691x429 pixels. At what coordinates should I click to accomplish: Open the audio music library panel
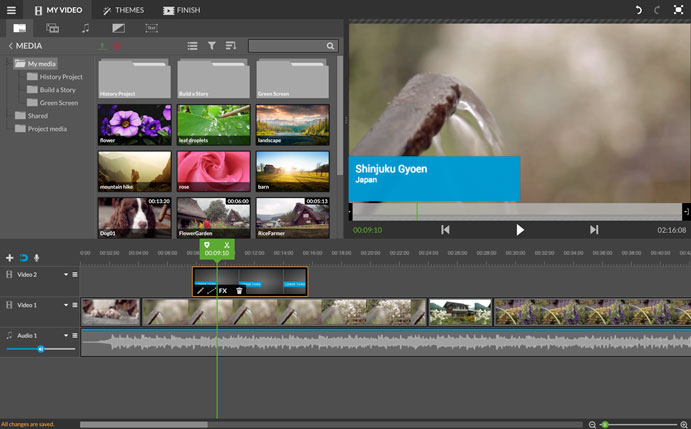[x=85, y=28]
